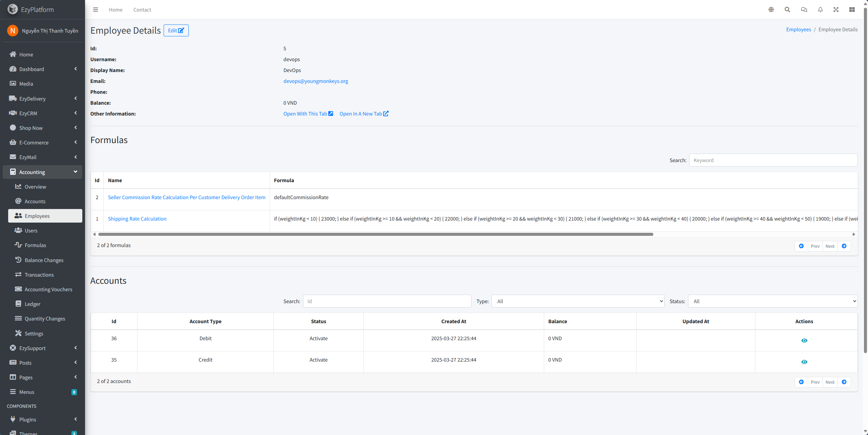Expand the Plugins sidebar menu

click(43, 419)
